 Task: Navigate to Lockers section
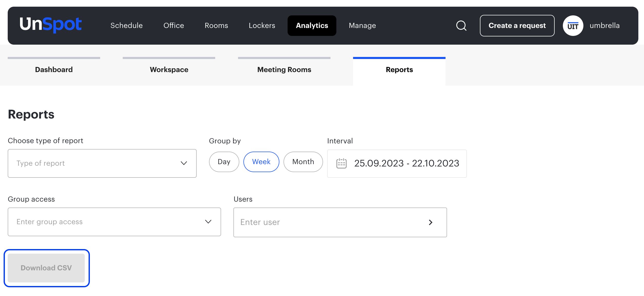262,26
